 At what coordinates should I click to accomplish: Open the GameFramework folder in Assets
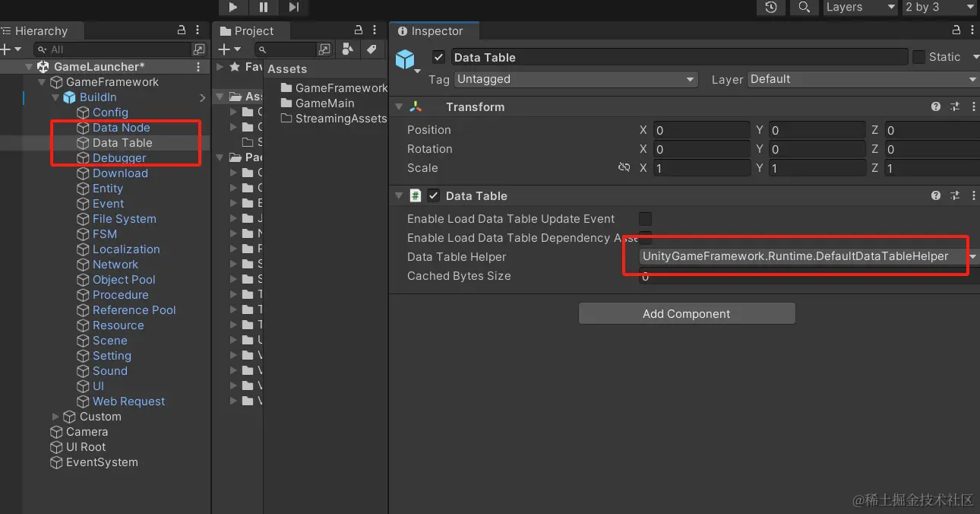334,88
